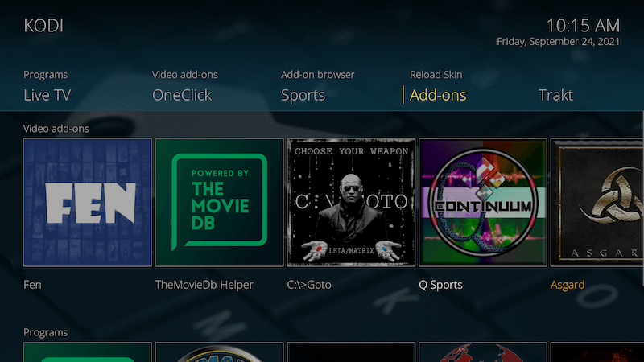Click the Programs row heading
The image size is (644, 362).
46,332
